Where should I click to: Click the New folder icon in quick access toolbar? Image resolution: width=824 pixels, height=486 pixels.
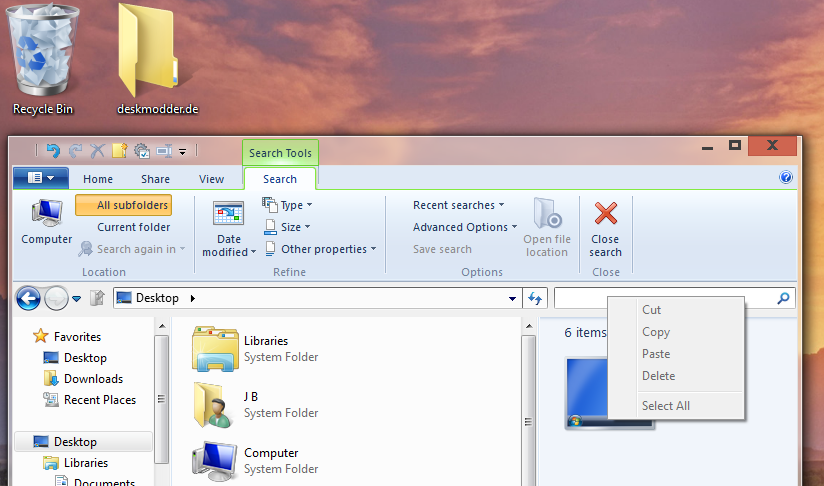point(119,151)
